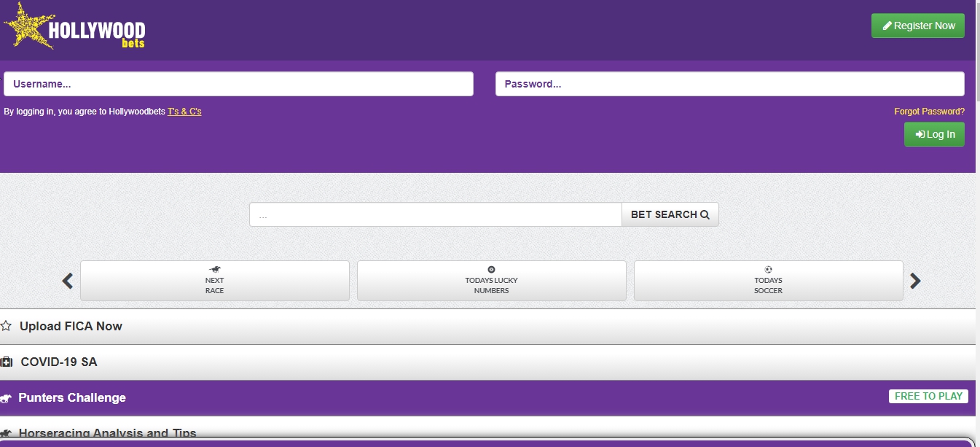
Task: Focus the bet search text box
Action: tap(436, 214)
